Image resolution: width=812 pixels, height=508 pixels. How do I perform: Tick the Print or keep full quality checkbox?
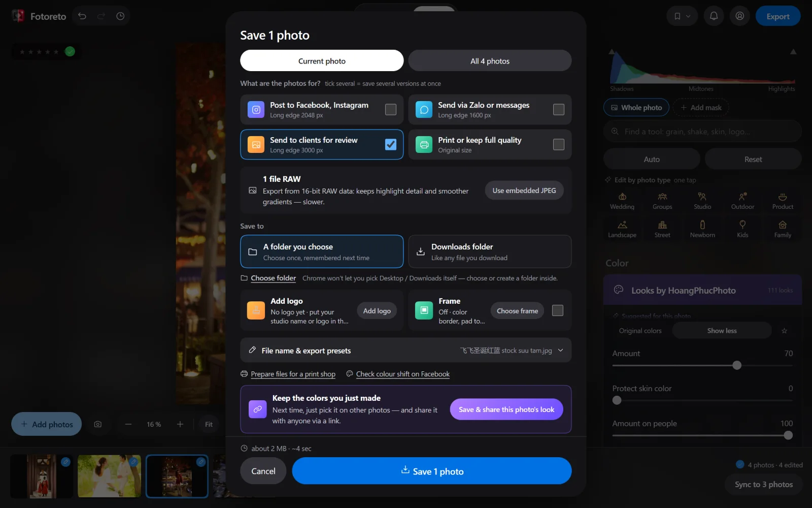[x=559, y=145]
